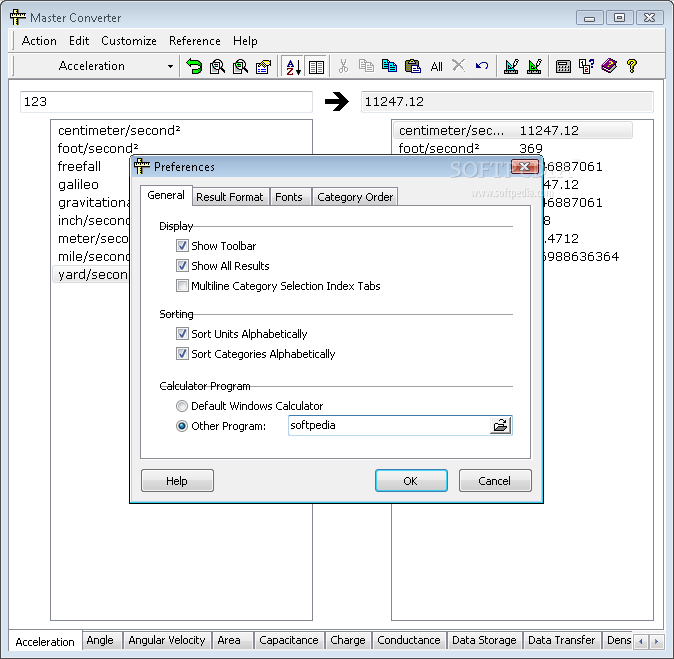The image size is (674, 659).
Task: Open the purple help book toolbar icon
Action: tap(609, 66)
